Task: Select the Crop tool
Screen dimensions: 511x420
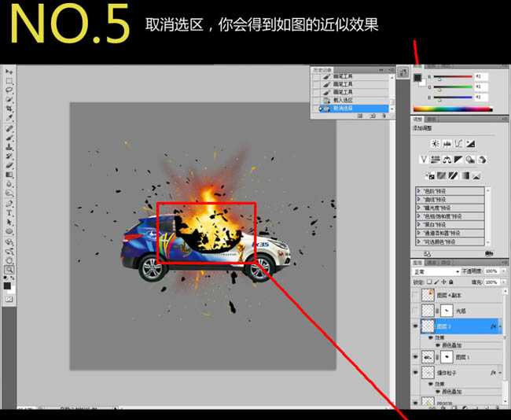Action: tap(9, 109)
